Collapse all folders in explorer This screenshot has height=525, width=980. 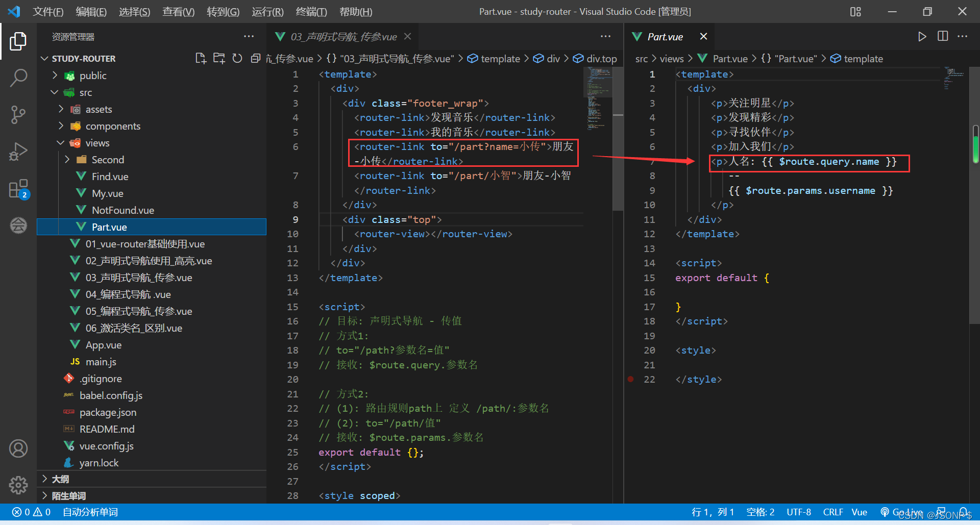[255, 59]
